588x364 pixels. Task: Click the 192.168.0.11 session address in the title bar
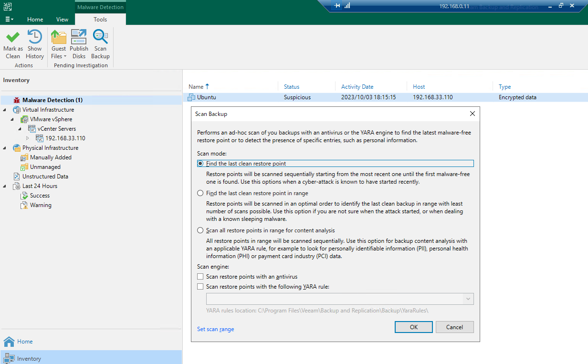454,7
